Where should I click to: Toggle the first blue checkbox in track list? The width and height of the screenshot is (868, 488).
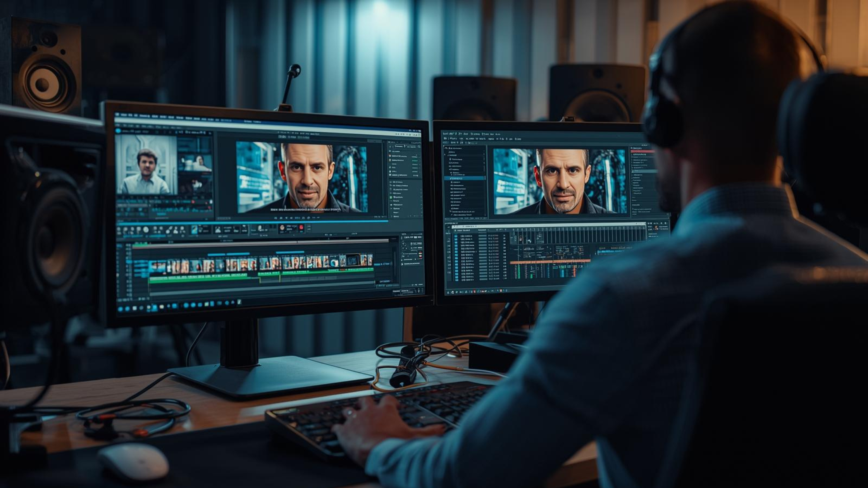pos(456,236)
